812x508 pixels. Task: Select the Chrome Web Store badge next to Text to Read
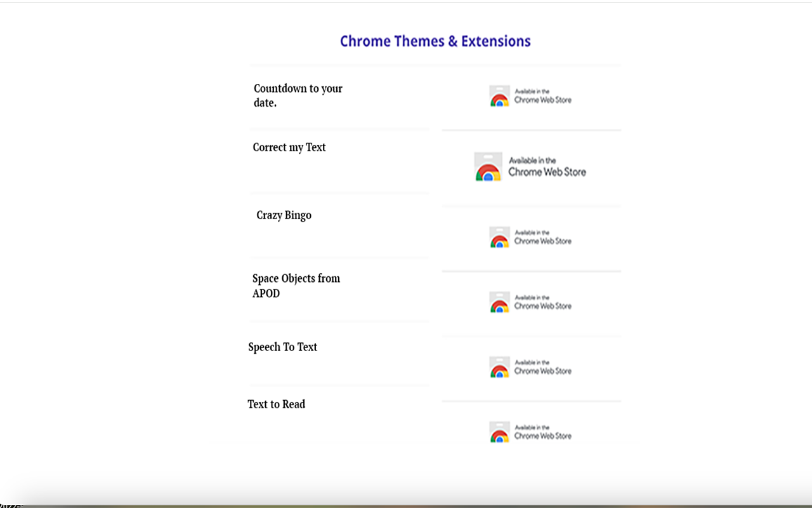pos(532,432)
